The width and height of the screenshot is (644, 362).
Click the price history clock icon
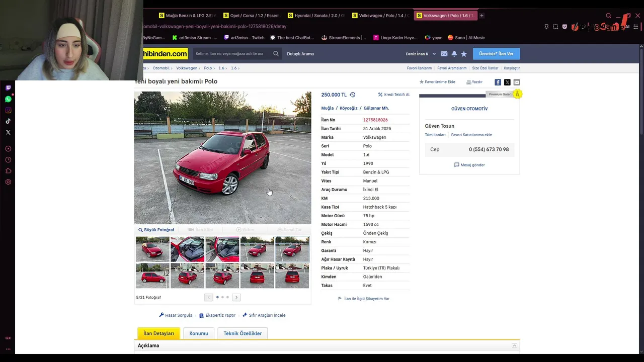point(352,95)
